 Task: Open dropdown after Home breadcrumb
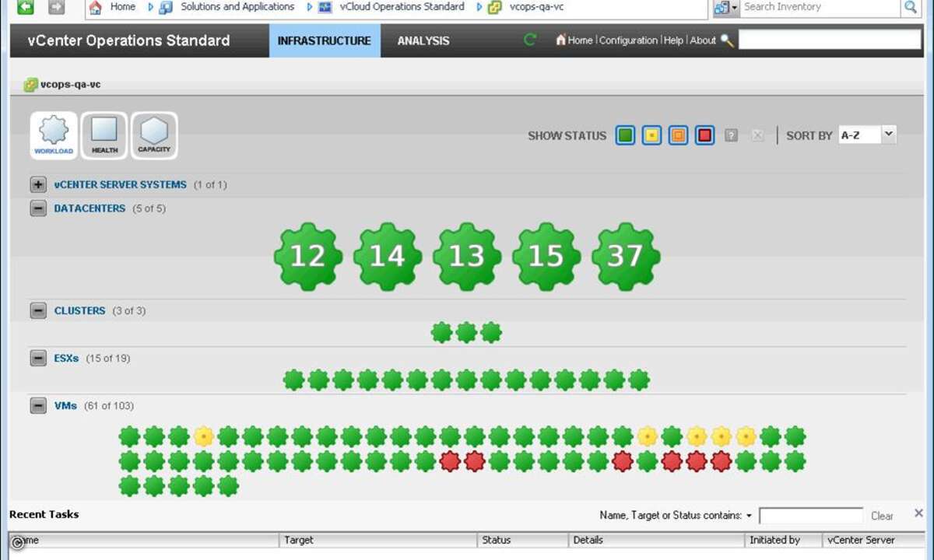150,7
